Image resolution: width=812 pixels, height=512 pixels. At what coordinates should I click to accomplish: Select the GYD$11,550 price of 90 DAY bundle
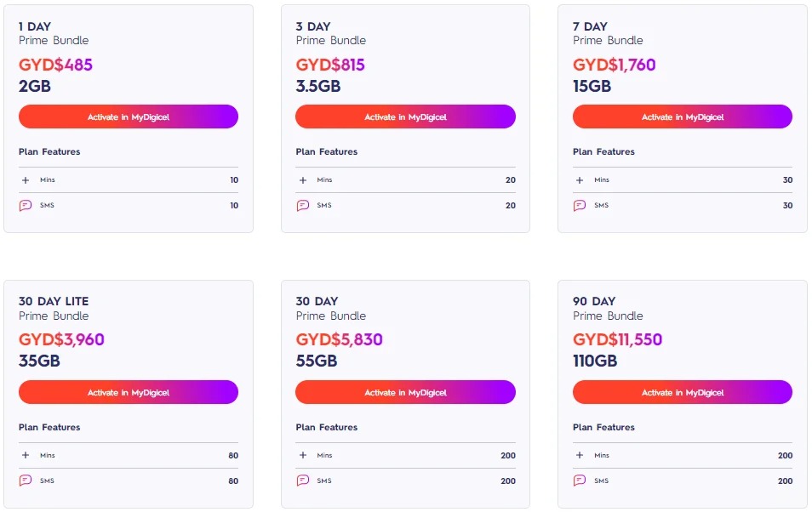click(617, 339)
